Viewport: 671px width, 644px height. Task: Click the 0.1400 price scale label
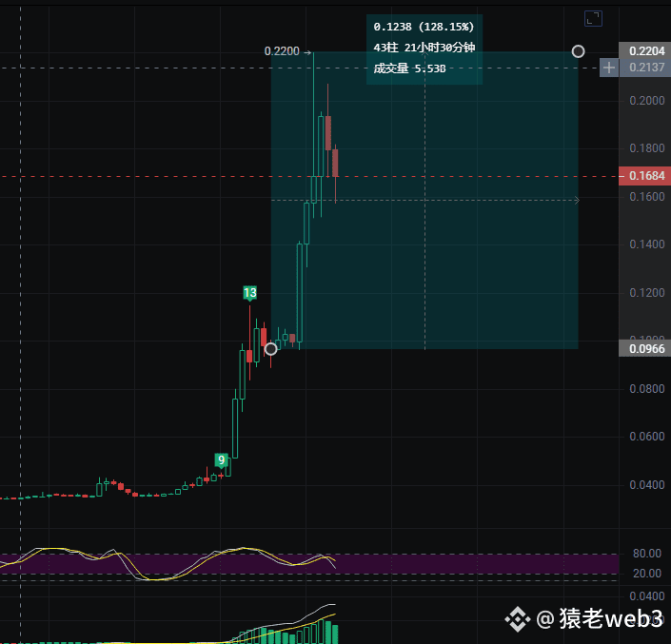[647, 244]
